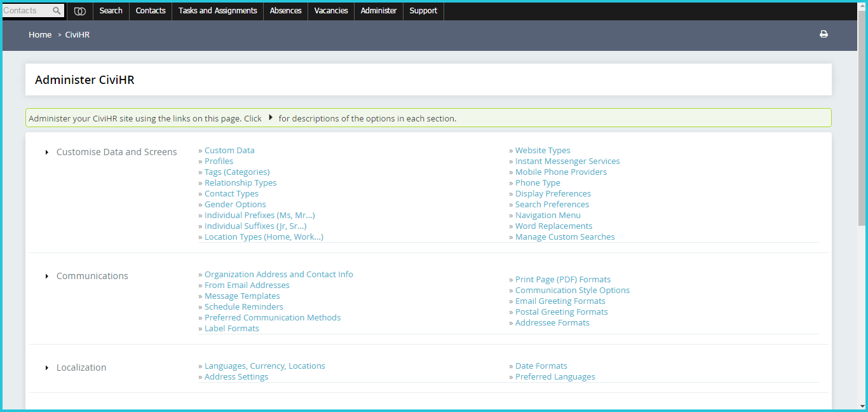Click the CiviHR breadcrumb link

(x=78, y=35)
